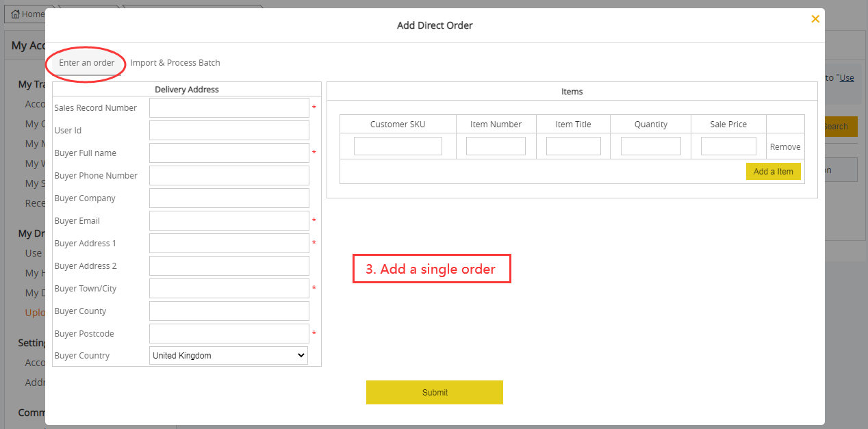Screen dimensions: 868x429
Task: Click the Buyer Postcode field
Action: 229,334
